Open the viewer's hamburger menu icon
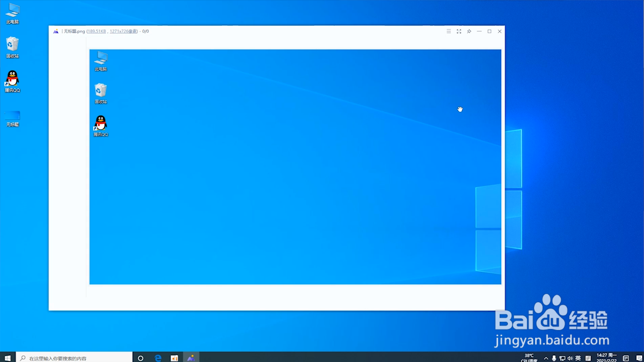Viewport: 644px width, 362px height. point(448,31)
